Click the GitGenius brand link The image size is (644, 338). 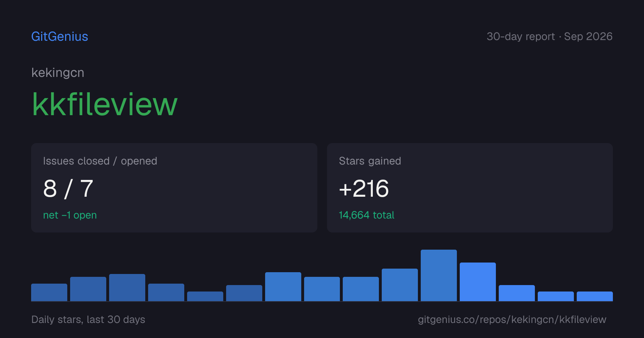point(60,36)
